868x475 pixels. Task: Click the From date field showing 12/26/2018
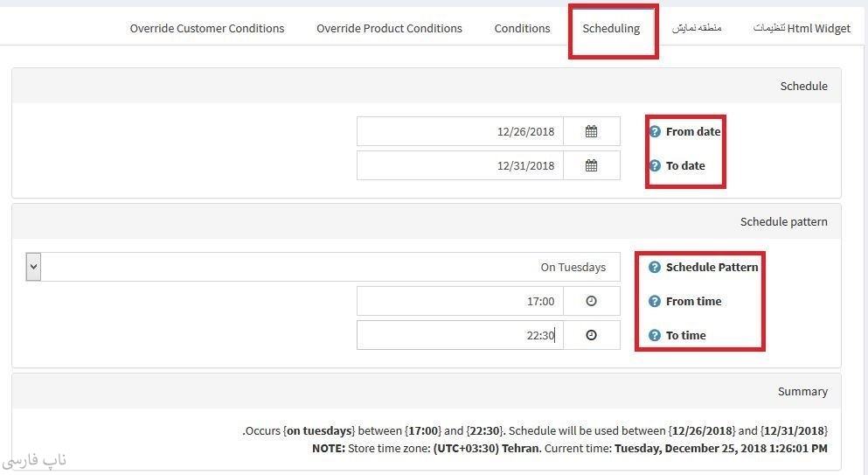pos(461,132)
